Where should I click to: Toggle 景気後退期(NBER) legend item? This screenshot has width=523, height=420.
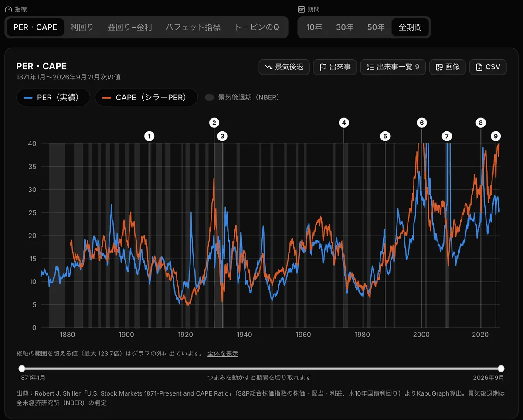pyautogui.click(x=242, y=97)
